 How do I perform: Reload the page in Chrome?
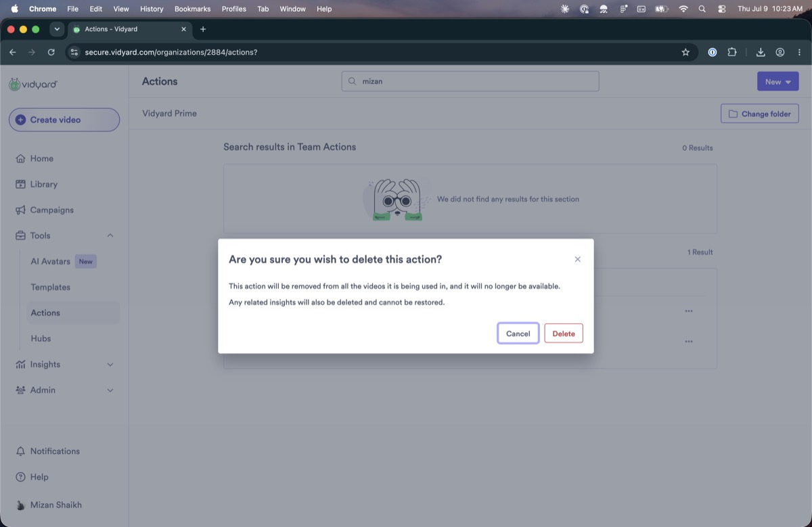pyautogui.click(x=51, y=52)
